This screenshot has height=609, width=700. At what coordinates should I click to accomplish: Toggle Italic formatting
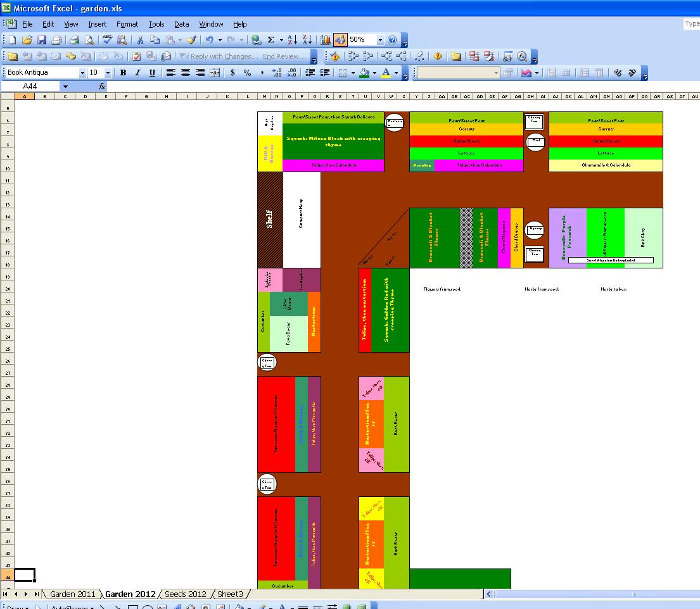click(x=137, y=73)
